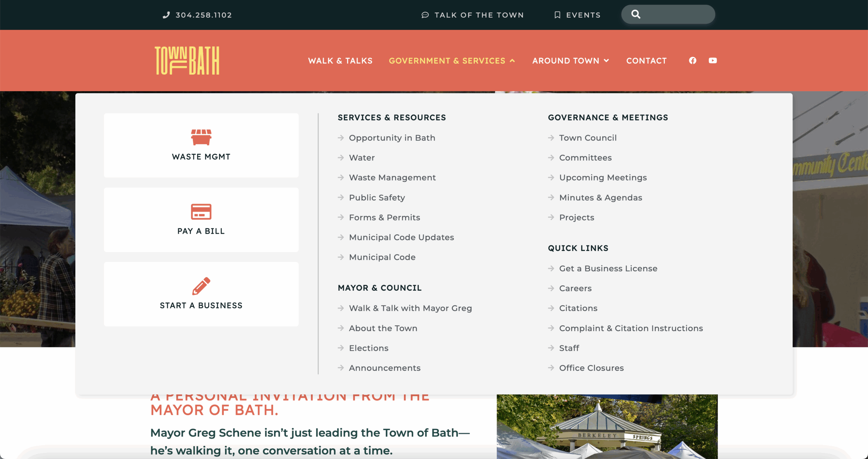The image size is (868, 459).
Task: Click the phone icon beside 304.258.1102
Action: (x=166, y=15)
